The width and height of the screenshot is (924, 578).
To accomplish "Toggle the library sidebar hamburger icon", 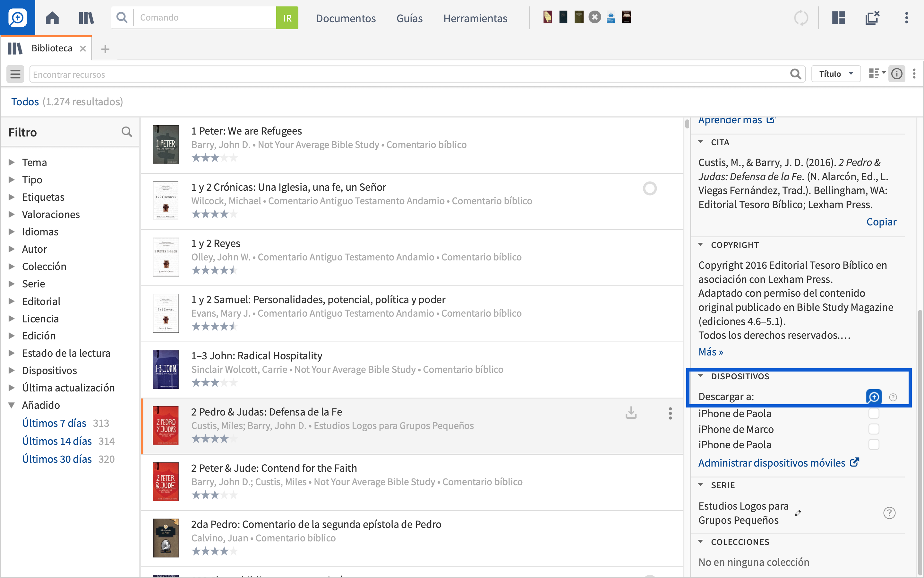I will click(x=15, y=74).
